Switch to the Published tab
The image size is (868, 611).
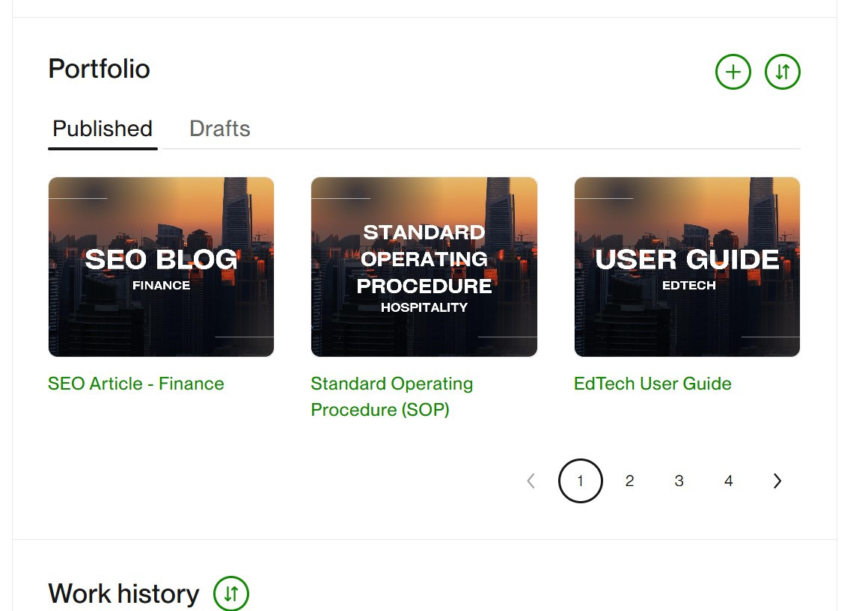click(x=103, y=129)
